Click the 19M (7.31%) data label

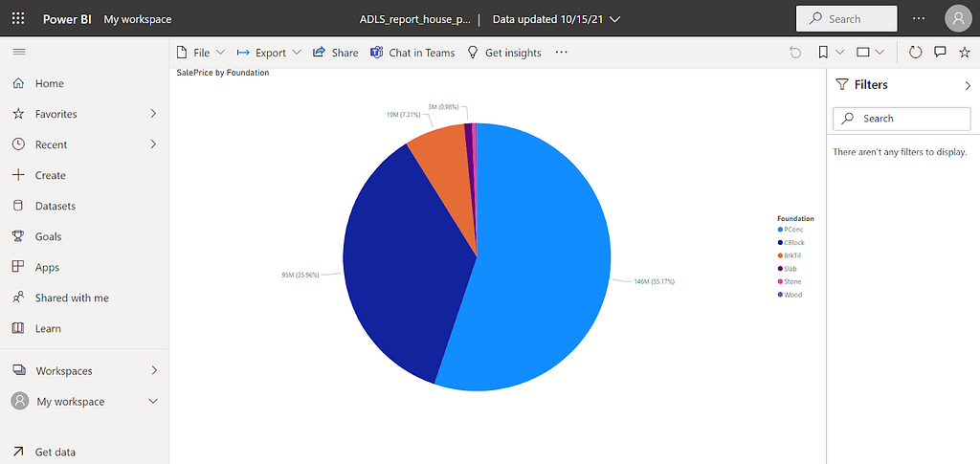point(403,115)
